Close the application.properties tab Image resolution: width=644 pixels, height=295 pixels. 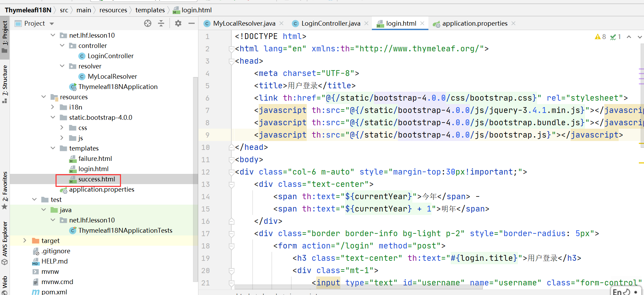(513, 23)
